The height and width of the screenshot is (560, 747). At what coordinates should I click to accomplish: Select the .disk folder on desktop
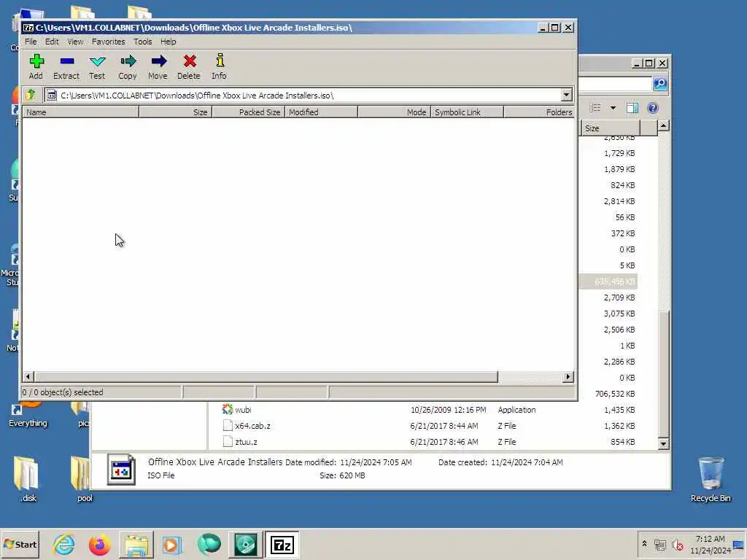click(x=28, y=479)
